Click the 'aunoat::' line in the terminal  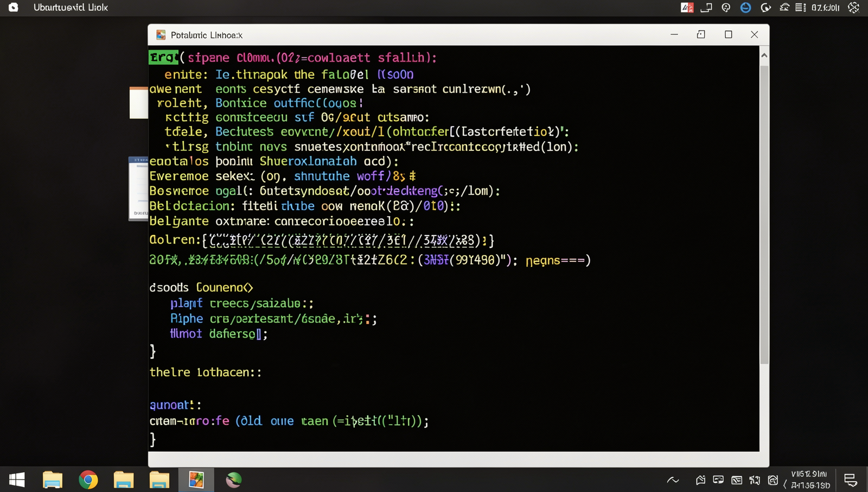coord(175,405)
